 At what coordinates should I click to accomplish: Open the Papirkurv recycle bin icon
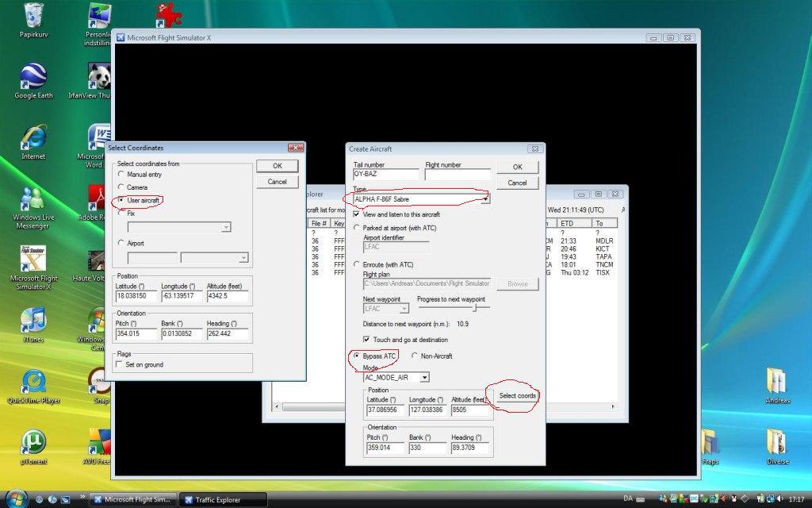[x=33, y=16]
